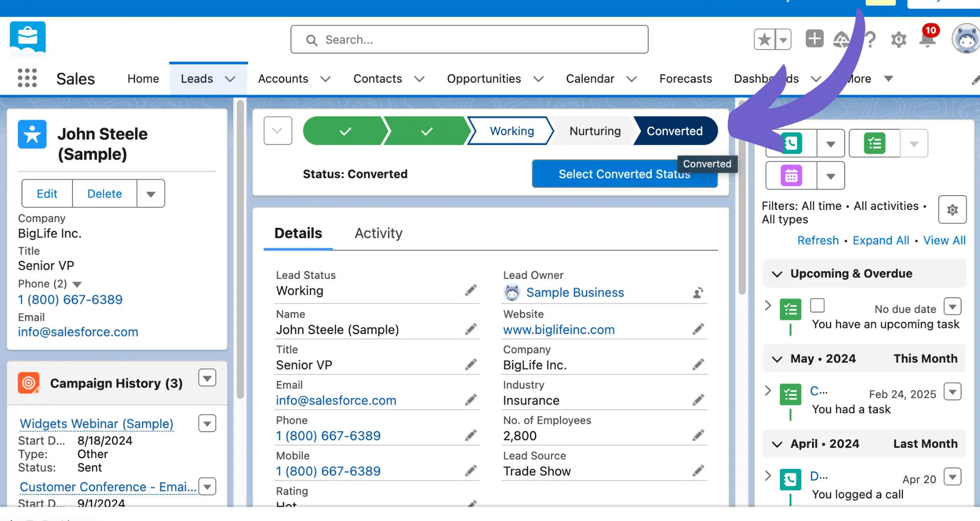The image size is (980, 521).
Task: Expand the path collapse toggle button
Action: [278, 131]
